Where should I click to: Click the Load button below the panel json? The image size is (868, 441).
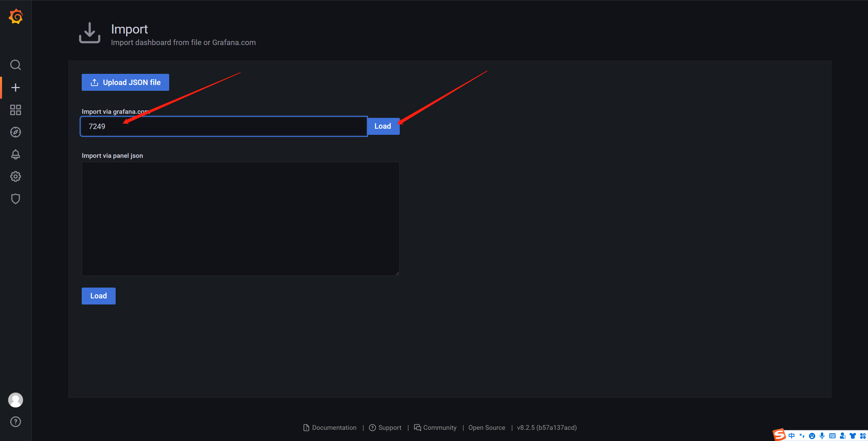[x=99, y=296]
